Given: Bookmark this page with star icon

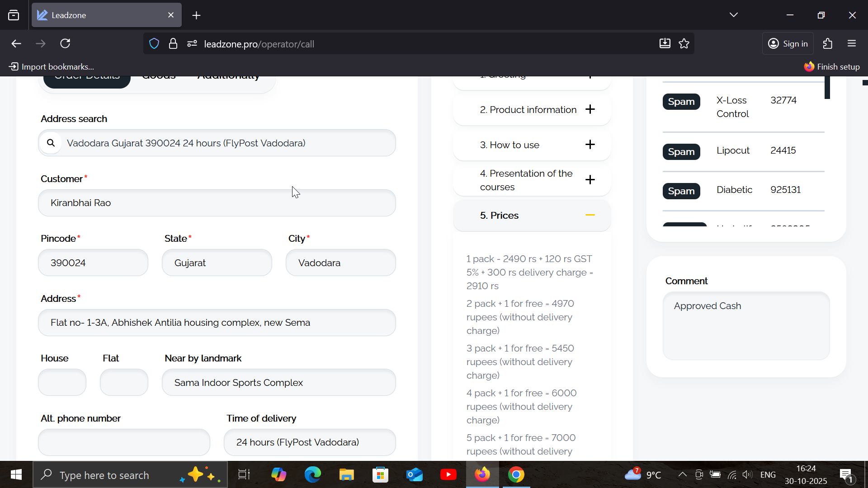Looking at the screenshot, I should [684, 44].
